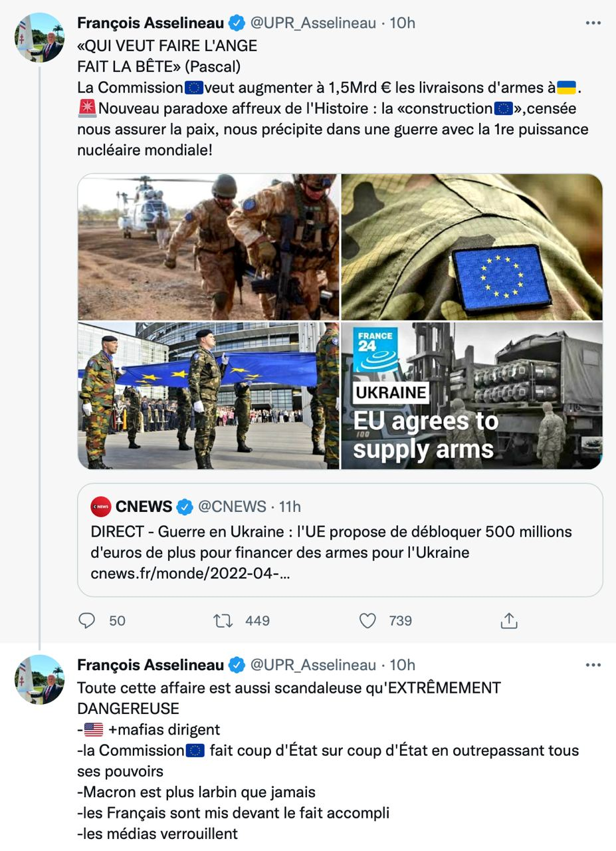Click François Asselineau's name on second tweet

pyautogui.click(x=150, y=665)
